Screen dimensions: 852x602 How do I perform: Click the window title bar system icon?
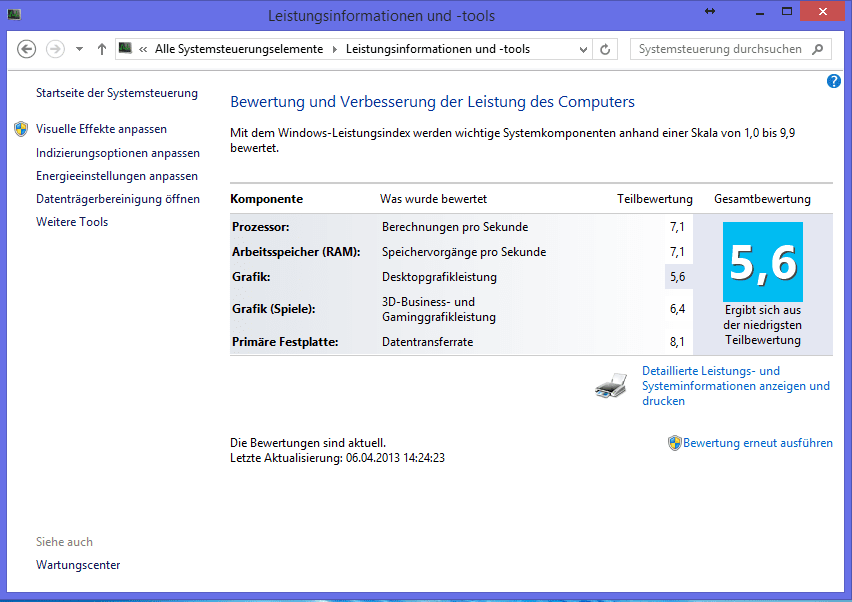14,14
